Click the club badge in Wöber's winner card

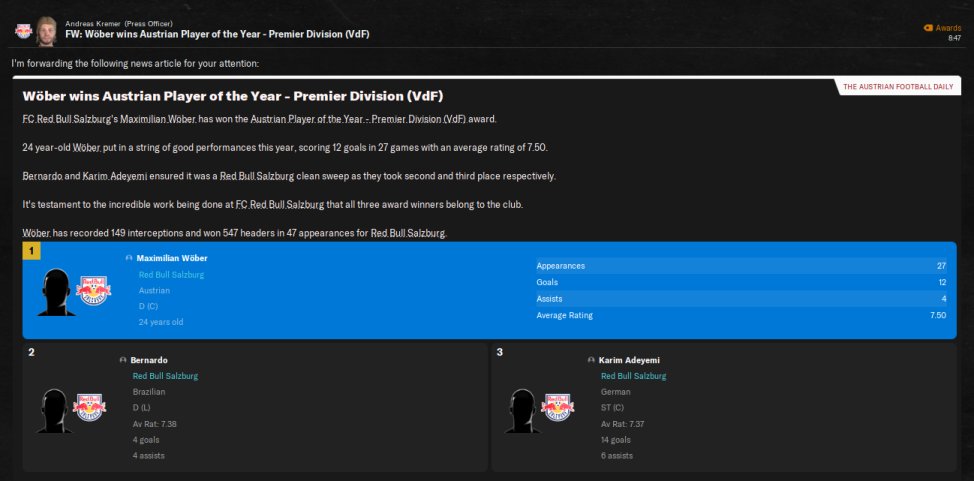[94, 291]
